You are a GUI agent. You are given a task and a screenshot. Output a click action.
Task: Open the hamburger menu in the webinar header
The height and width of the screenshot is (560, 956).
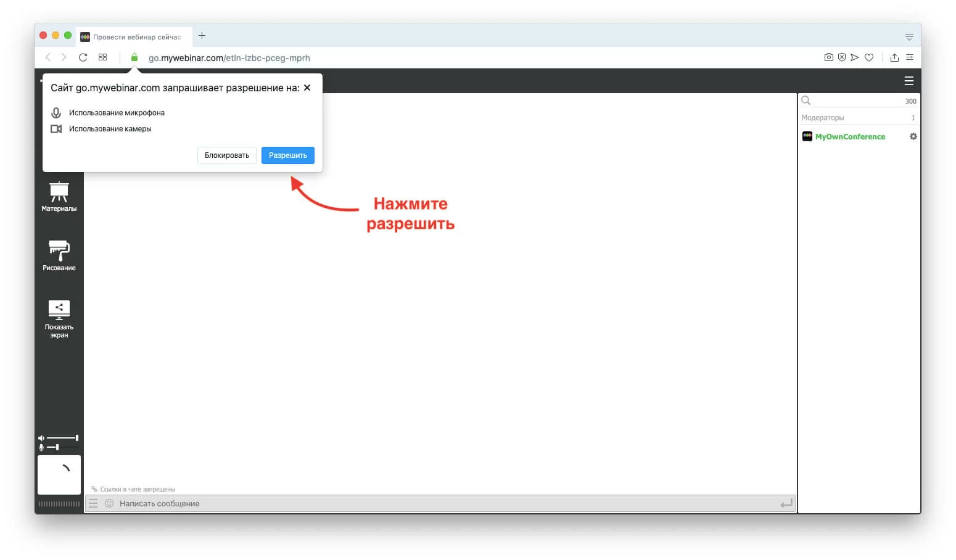click(x=909, y=81)
